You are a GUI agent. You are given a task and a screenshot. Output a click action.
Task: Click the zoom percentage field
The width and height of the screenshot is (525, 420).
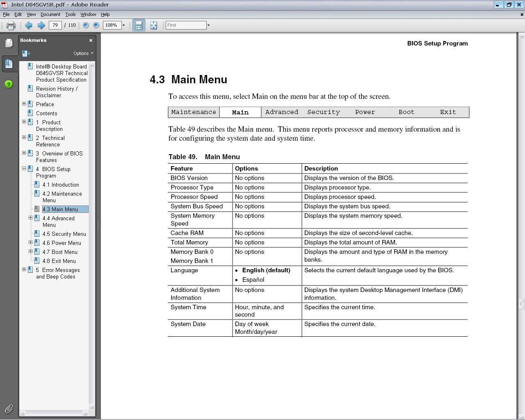(x=112, y=25)
